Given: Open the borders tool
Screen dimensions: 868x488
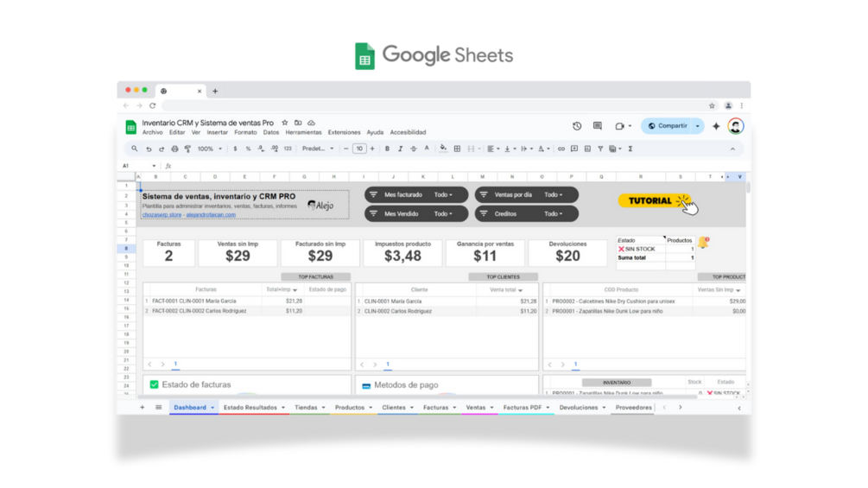Looking at the screenshot, I should (457, 149).
